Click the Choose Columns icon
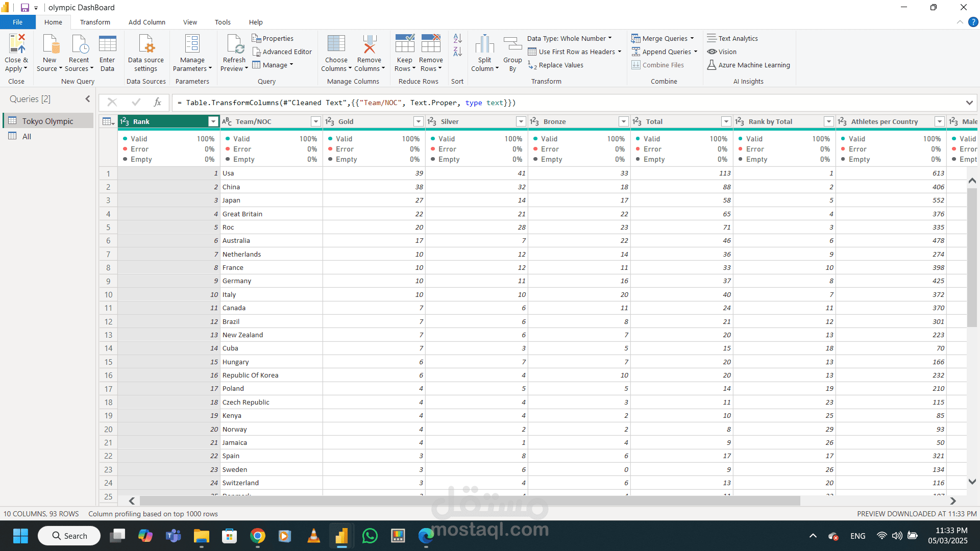 336,44
